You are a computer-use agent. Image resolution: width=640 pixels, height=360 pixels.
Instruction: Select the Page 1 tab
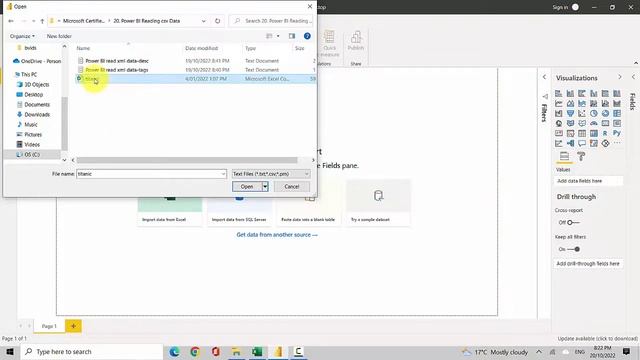tap(49, 326)
